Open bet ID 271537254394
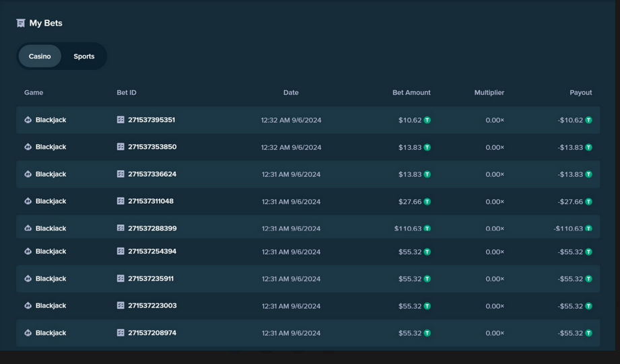This screenshot has width=620, height=364. coord(152,251)
